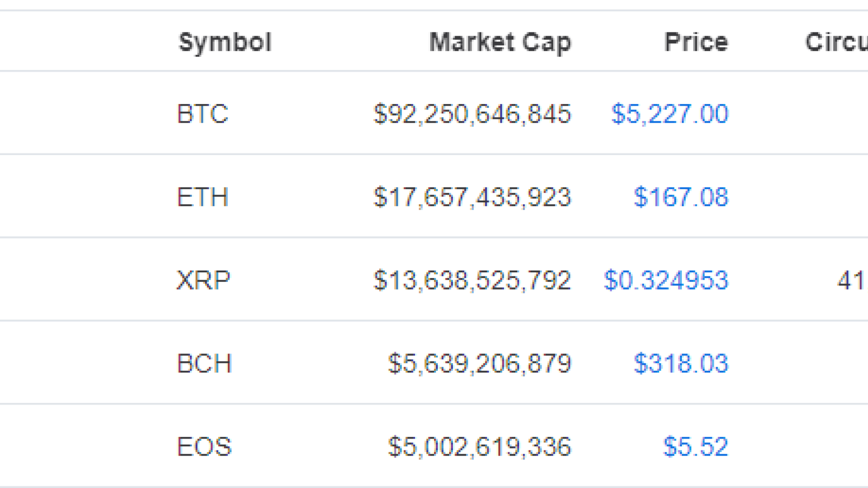Select the ETH symbol cell

pos(203,197)
